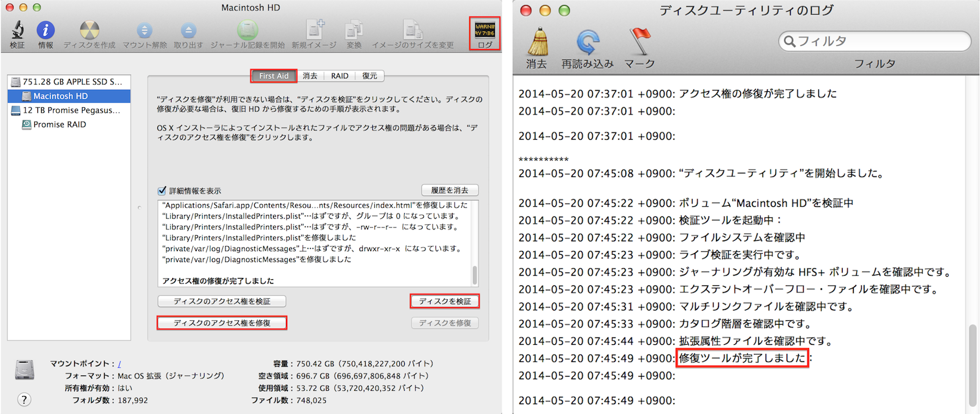This screenshot has width=980, height=414.
Task: Click the マーク flag icon in log window
Action: (639, 42)
